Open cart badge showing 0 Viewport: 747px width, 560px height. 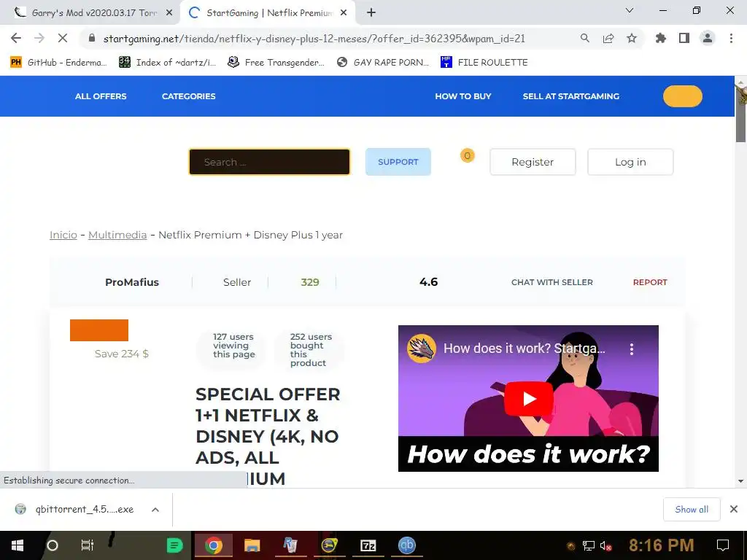468,156
